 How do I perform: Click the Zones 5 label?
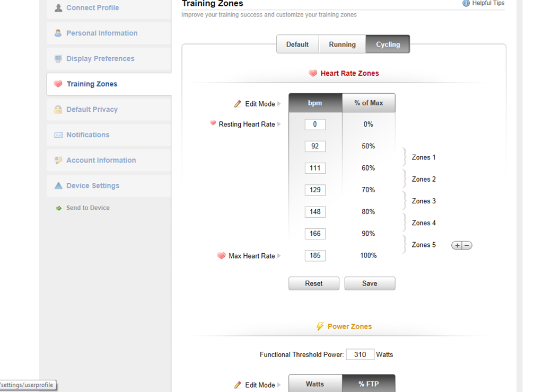click(424, 245)
